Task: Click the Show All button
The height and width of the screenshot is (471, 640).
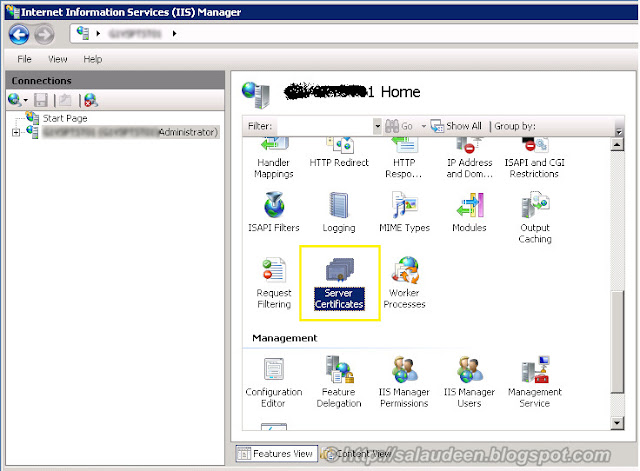Action: pyautogui.click(x=456, y=126)
